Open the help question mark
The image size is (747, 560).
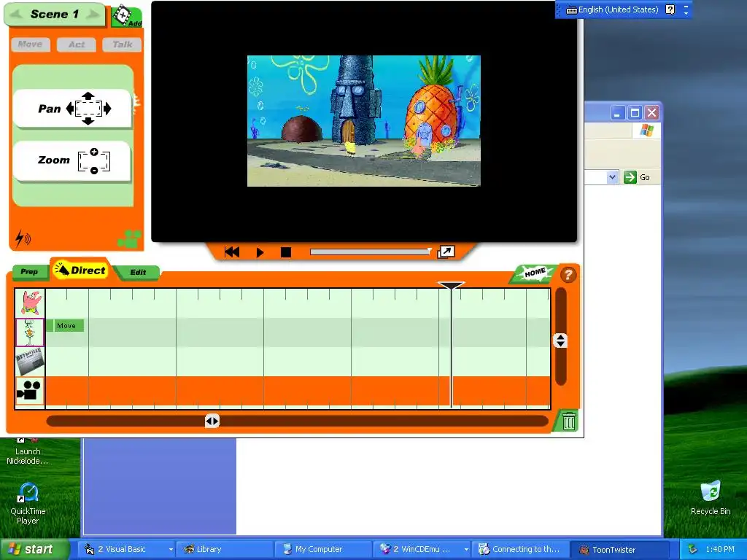click(x=568, y=275)
